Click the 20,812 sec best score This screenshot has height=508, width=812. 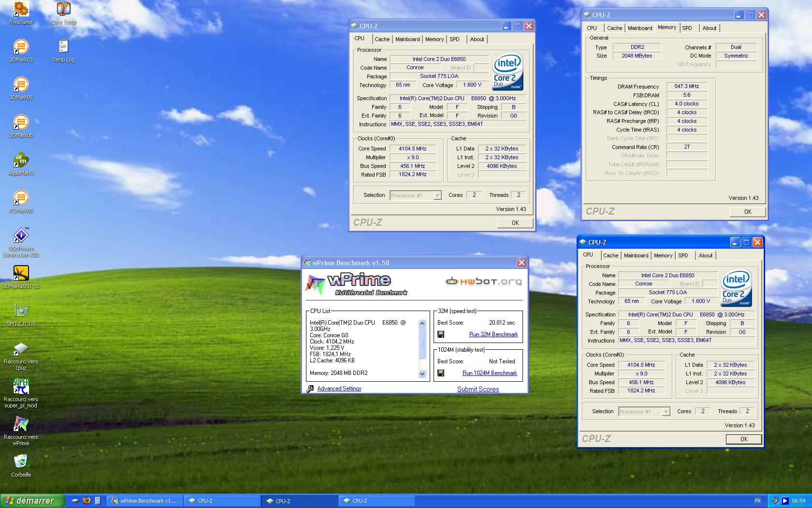[x=502, y=323]
